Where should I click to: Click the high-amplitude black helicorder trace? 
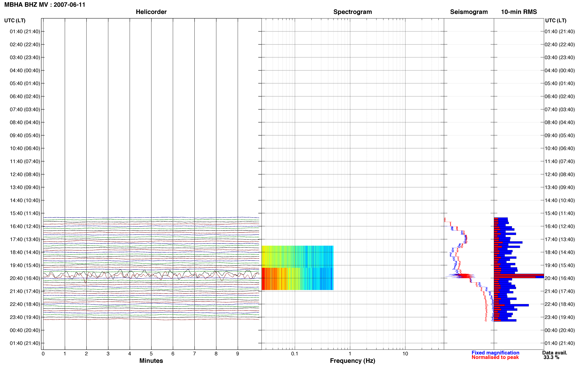(151, 274)
